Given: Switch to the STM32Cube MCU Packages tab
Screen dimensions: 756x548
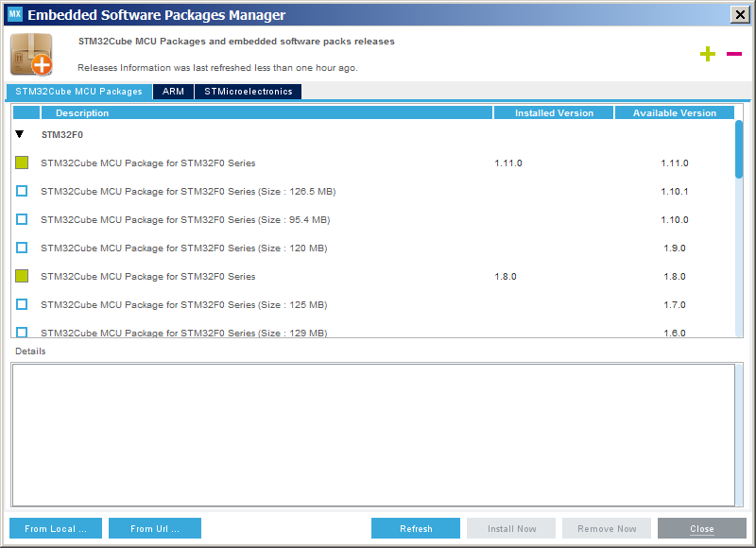Looking at the screenshot, I should click(x=79, y=91).
